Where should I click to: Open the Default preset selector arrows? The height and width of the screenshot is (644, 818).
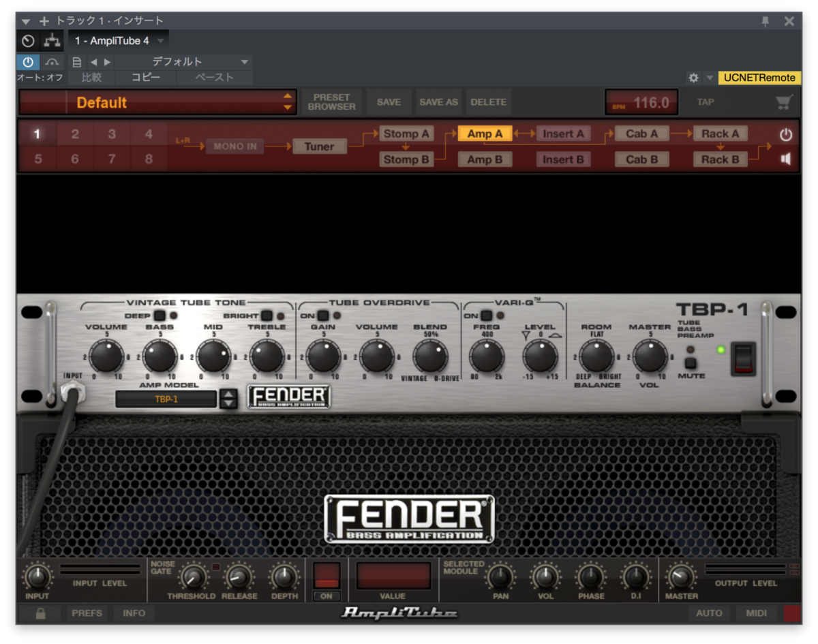tap(288, 102)
